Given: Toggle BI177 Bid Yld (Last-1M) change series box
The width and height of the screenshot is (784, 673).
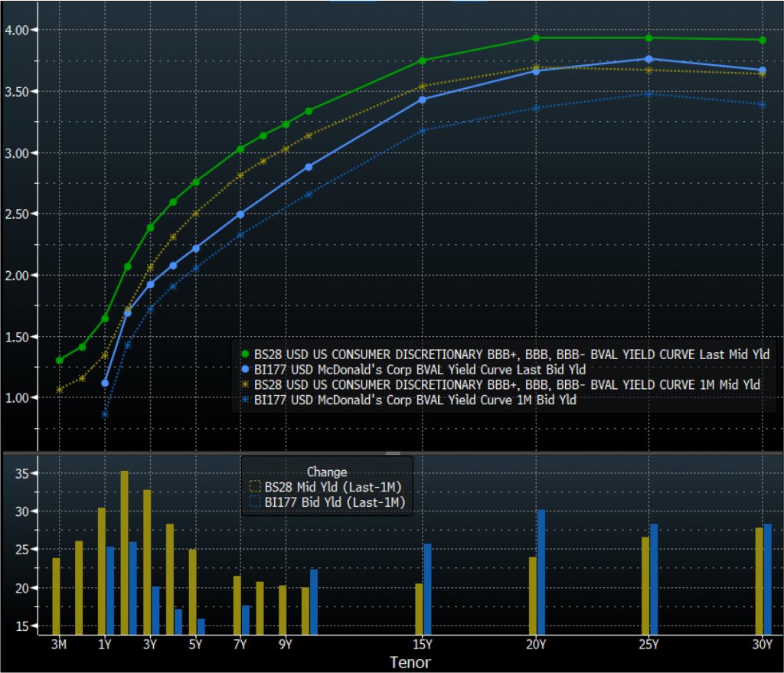Looking at the screenshot, I should 255,502.
